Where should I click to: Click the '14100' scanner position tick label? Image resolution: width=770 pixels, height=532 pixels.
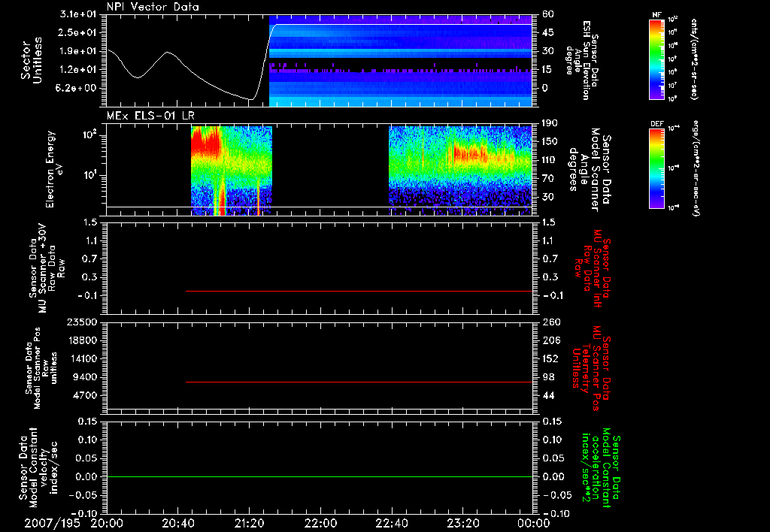click(82, 358)
